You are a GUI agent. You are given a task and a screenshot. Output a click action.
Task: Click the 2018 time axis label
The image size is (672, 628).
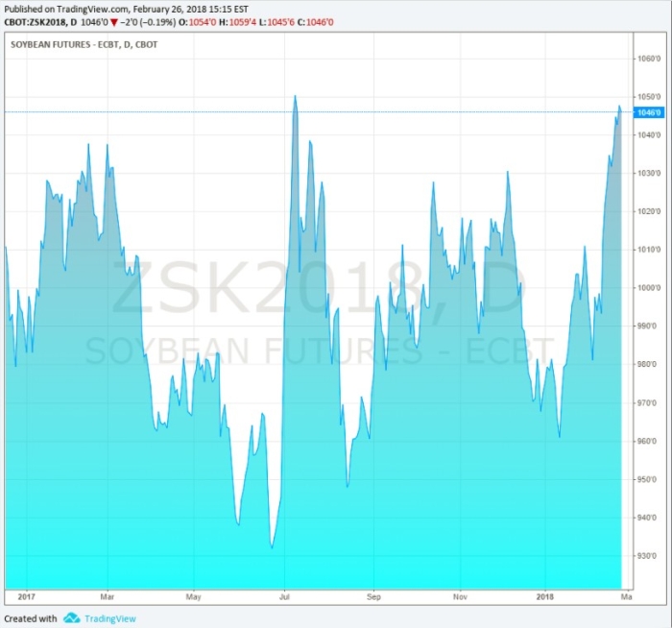pyautogui.click(x=544, y=596)
